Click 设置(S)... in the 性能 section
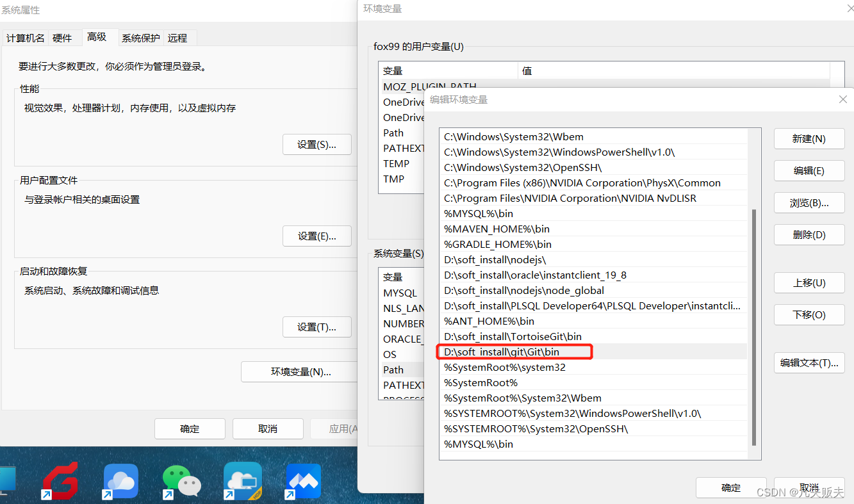 coord(317,145)
